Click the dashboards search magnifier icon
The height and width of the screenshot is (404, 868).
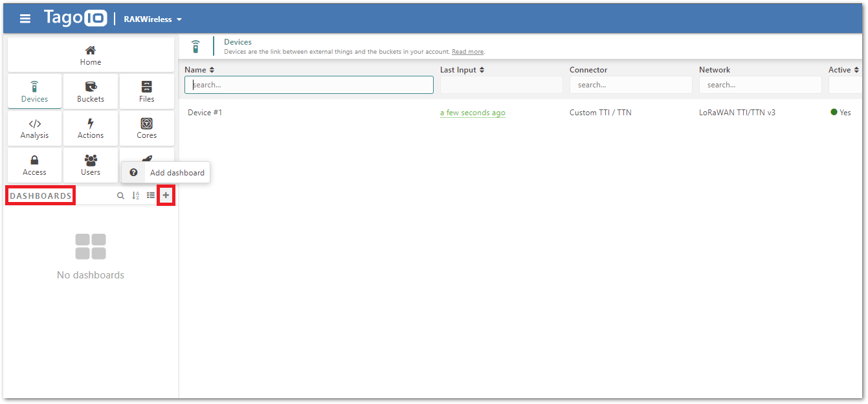pyautogui.click(x=120, y=196)
